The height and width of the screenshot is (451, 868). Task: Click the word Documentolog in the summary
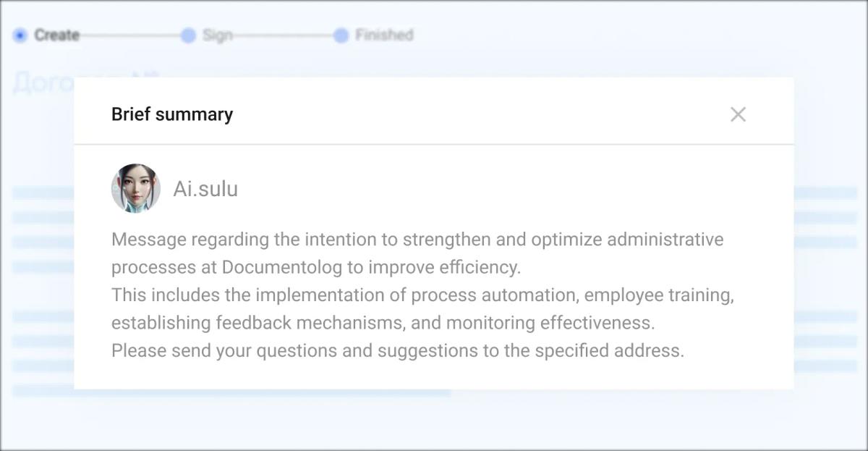point(282,267)
